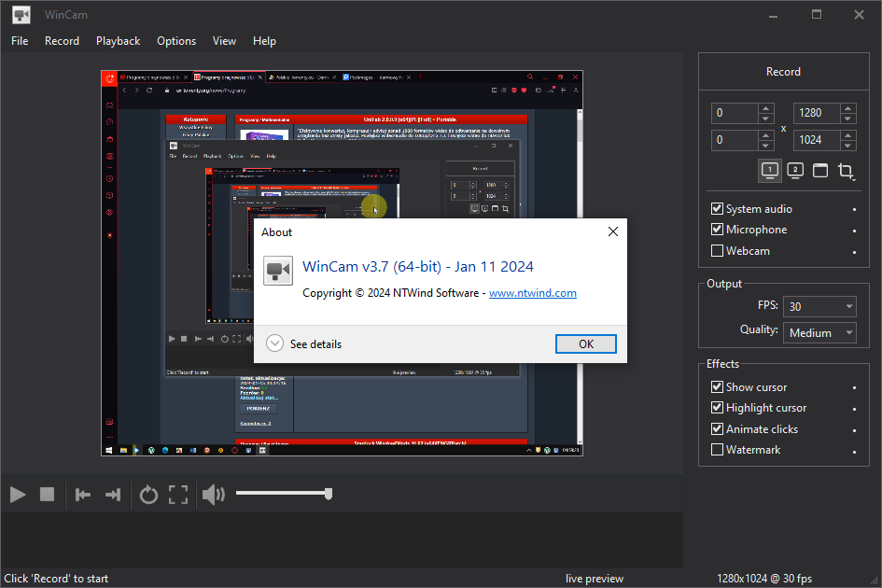Click the 1280x1024 @ 30 fps status text

click(764, 579)
